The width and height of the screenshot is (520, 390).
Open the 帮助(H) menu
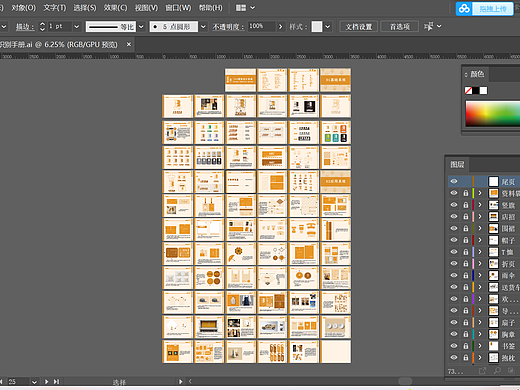tap(211, 8)
